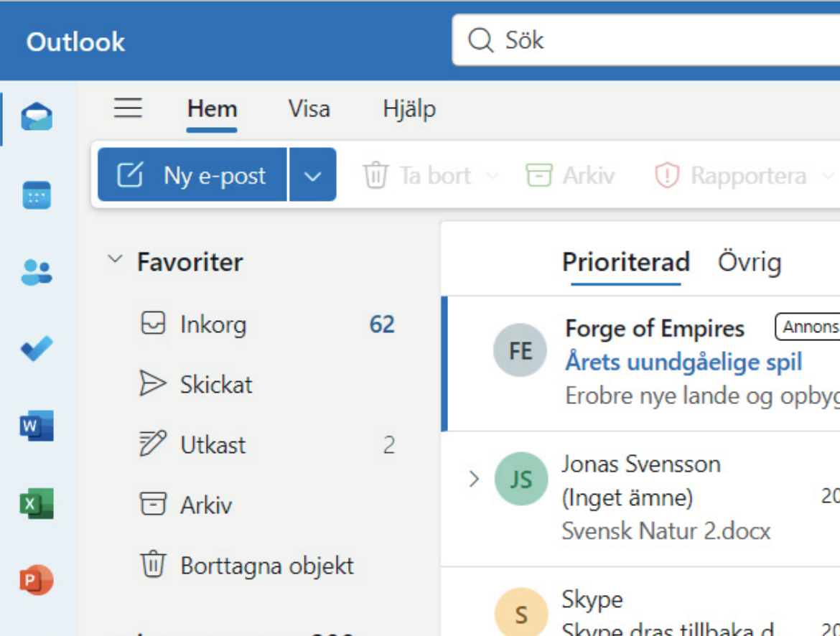Launch PowerPoint from the app sidebar
The image size is (840, 636).
click(37, 580)
